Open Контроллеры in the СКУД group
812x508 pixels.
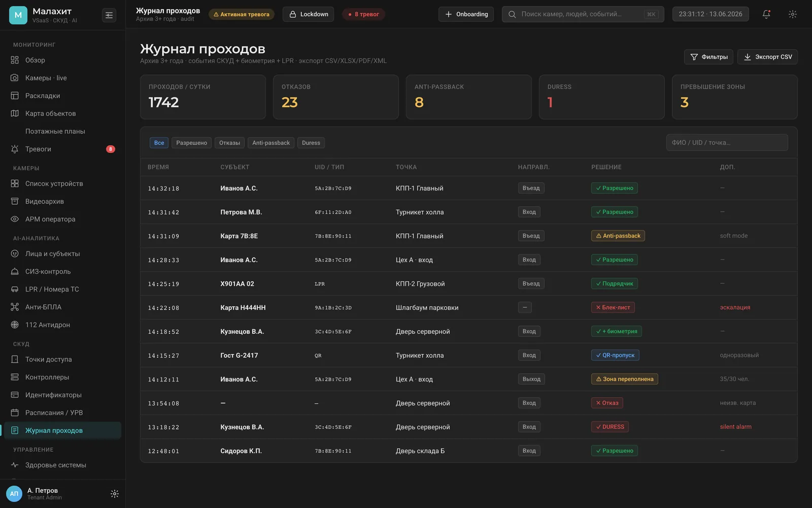pyautogui.click(x=62, y=377)
